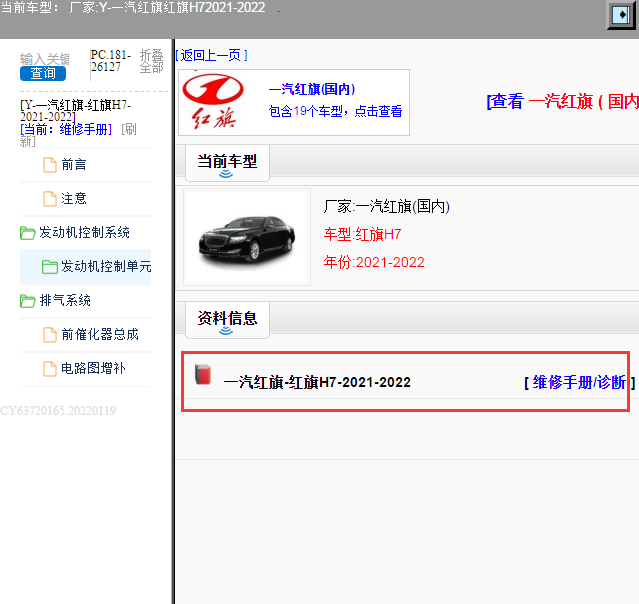
Task: Expand the 发动机控制单元 folder icon
Action: click(x=50, y=267)
